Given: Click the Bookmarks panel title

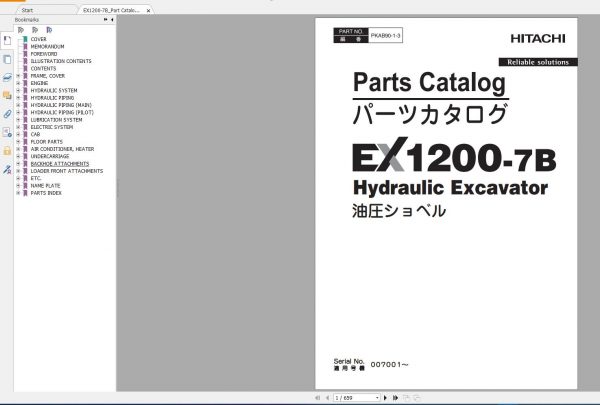Looking at the screenshot, I should pos(27,20).
